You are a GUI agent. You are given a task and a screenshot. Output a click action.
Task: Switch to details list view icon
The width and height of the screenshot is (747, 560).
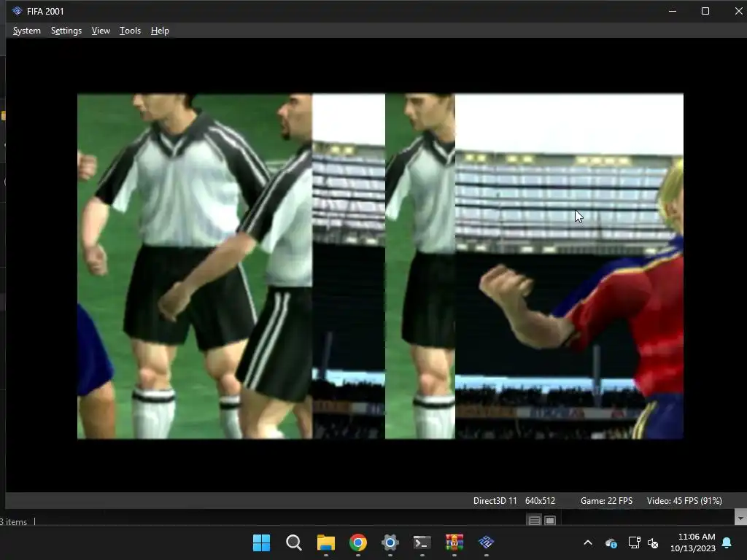tap(534, 521)
